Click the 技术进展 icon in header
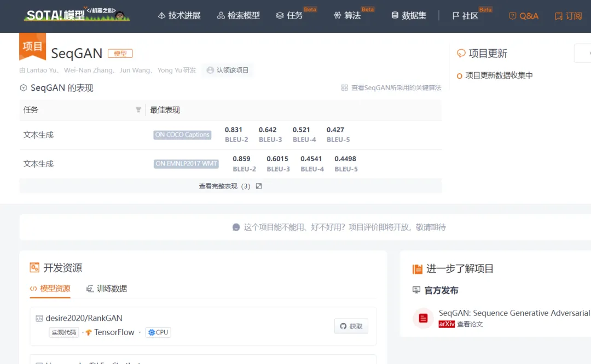This screenshot has width=591, height=364. pos(161,15)
